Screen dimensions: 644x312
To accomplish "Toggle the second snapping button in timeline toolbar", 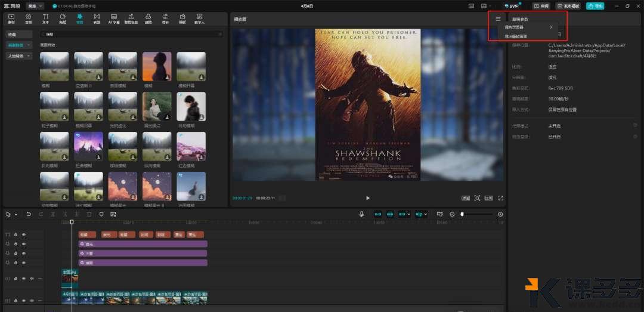I will 390,214.
